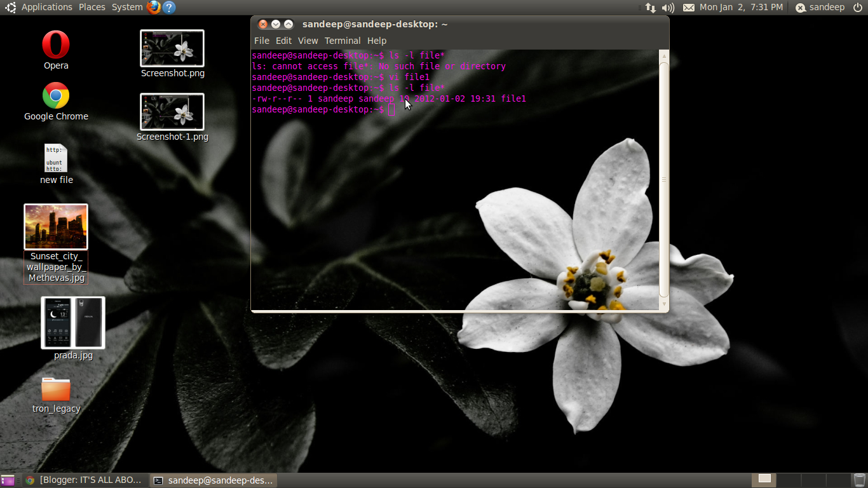Open the Applications menu

coord(46,7)
